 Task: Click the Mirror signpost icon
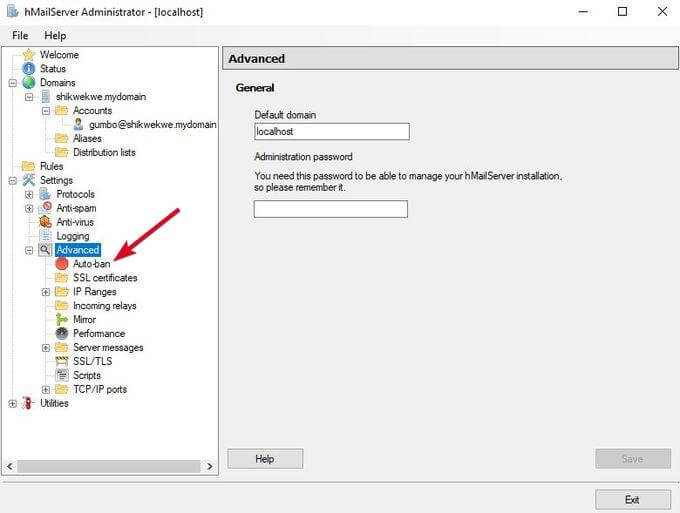(62, 320)
